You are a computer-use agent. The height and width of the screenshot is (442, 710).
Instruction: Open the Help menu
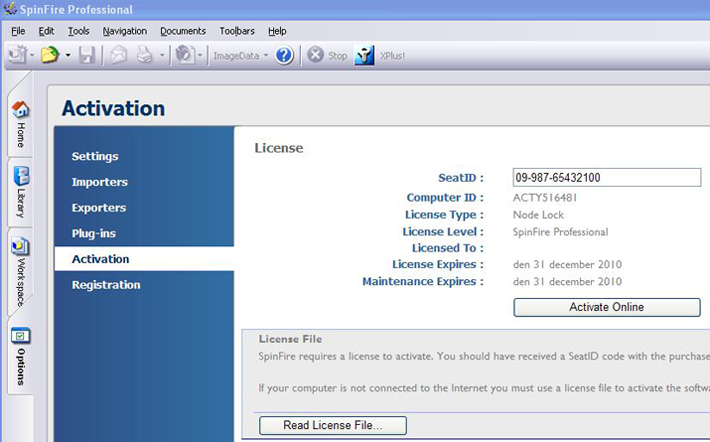click(277, 31)
